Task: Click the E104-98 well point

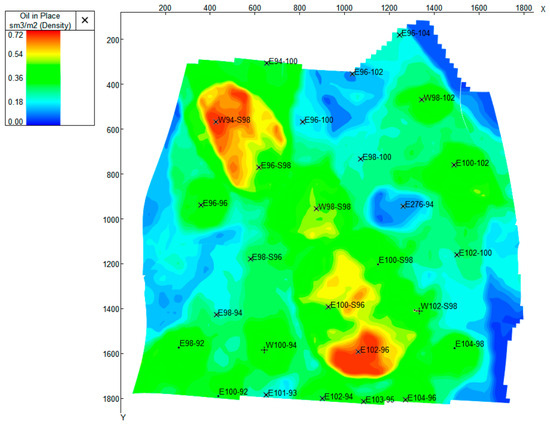Action: point(454,348)
